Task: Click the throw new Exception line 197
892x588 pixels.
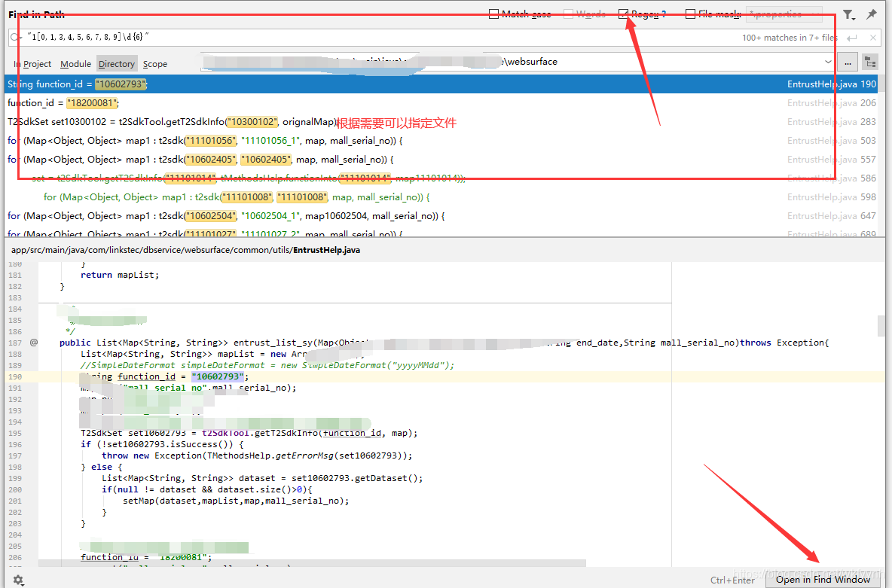Action: click(257, 455)
